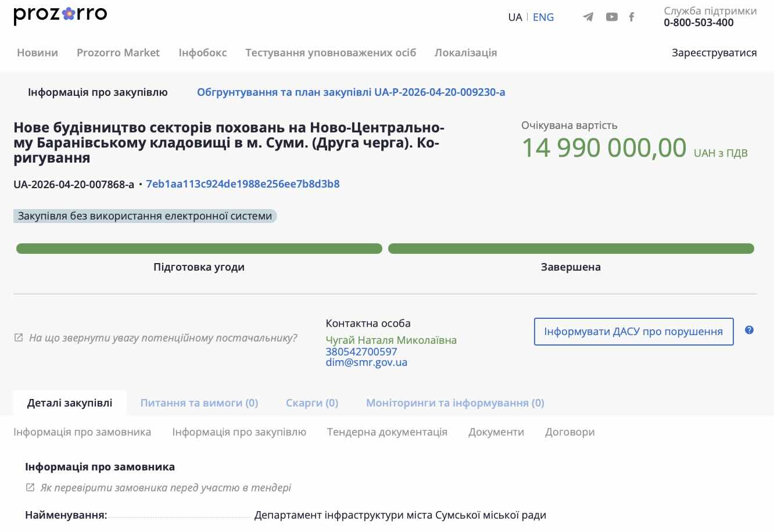
Task: Open the Новини menu item
Action: click(x=37, y=53)
